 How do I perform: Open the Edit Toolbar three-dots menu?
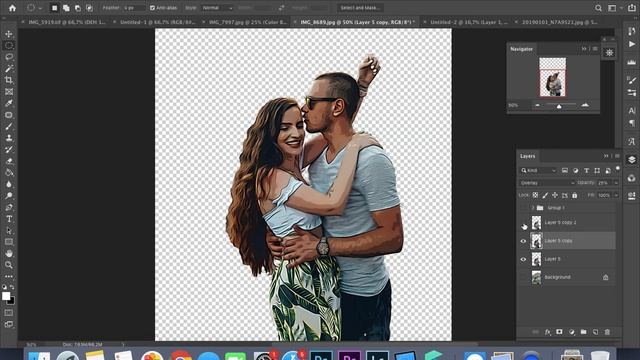click(x=9, y=276)
